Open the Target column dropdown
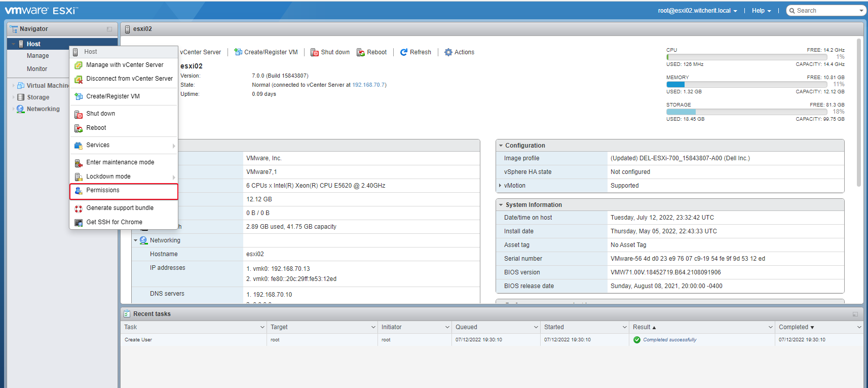 tap(373, 328)
